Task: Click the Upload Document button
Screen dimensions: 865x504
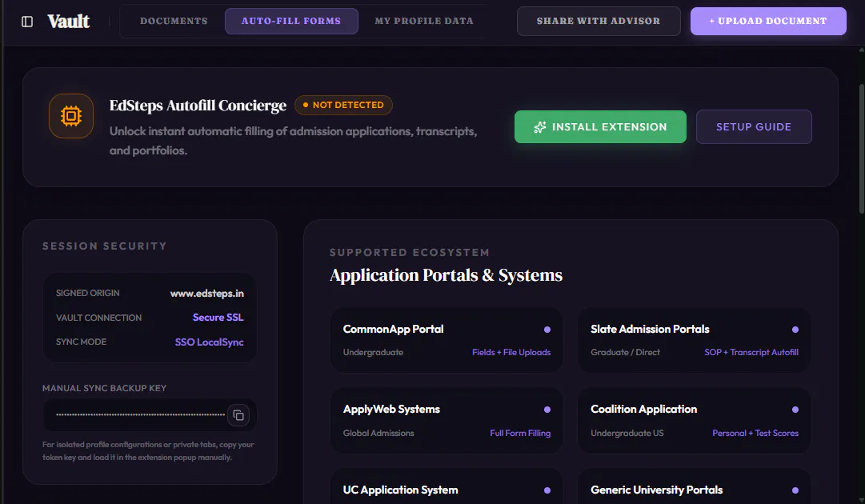Action: coord(768,21)
